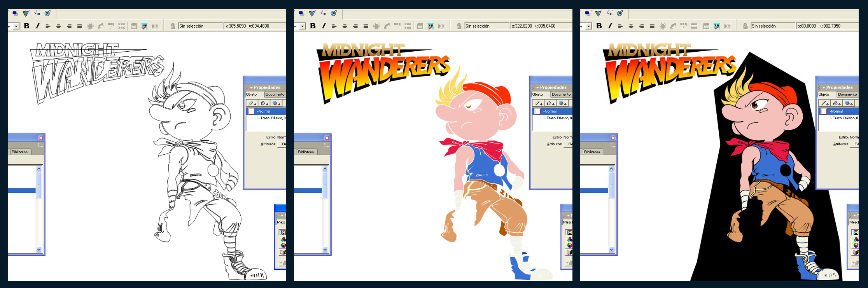868x288 pixels.
Task: Click the lock icon in the left screenshot
Action: click(x=173, y=26)
